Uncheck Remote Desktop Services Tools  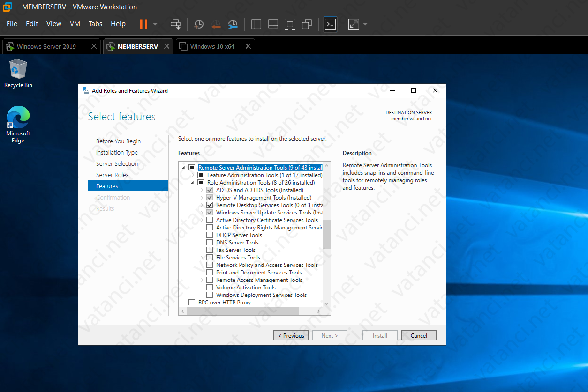[209, 205]
